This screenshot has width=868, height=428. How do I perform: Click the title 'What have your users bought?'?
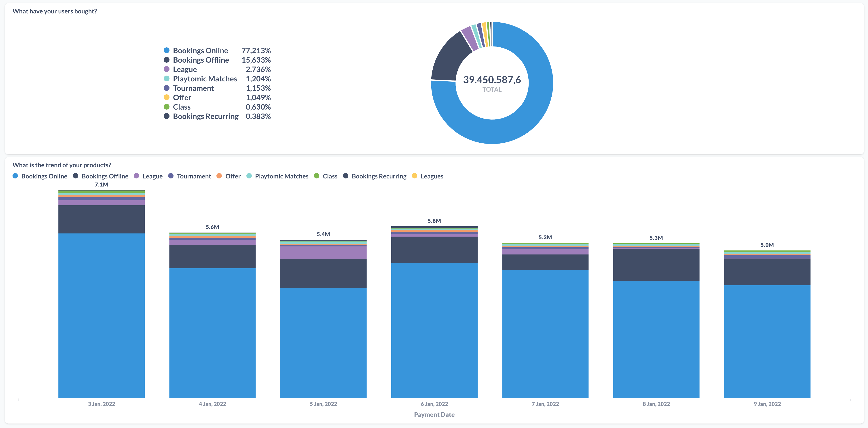click(x=54, y=11)
